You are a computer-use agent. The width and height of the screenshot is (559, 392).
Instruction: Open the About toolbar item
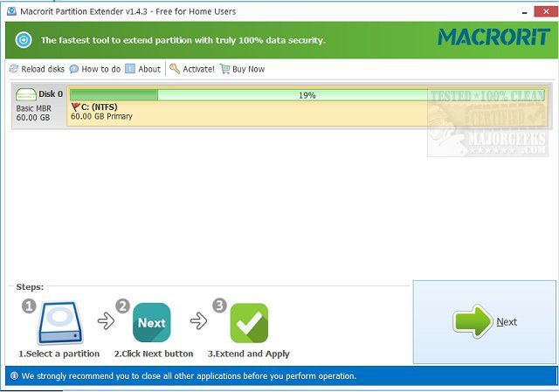(x=149, y=69)
